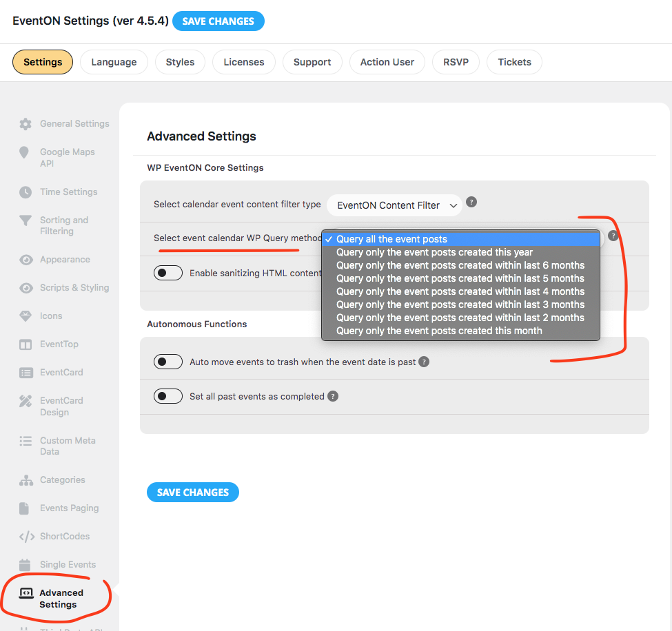
Task: Click the bottom SAVE CHANGES button
Action: coord(193,493)
